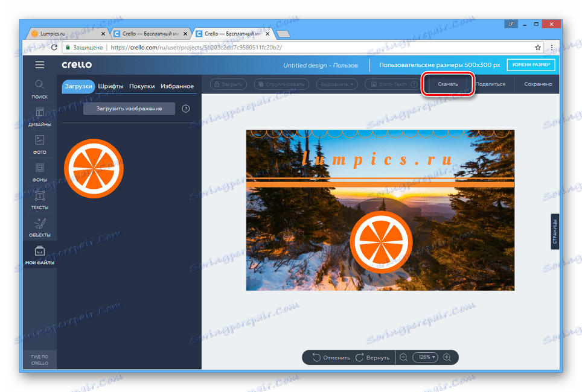The width and height of the screenshot is (582, 392).
Task: Switch to the Избранное tab
Action: pyautogui.click(x=177, y=86)
